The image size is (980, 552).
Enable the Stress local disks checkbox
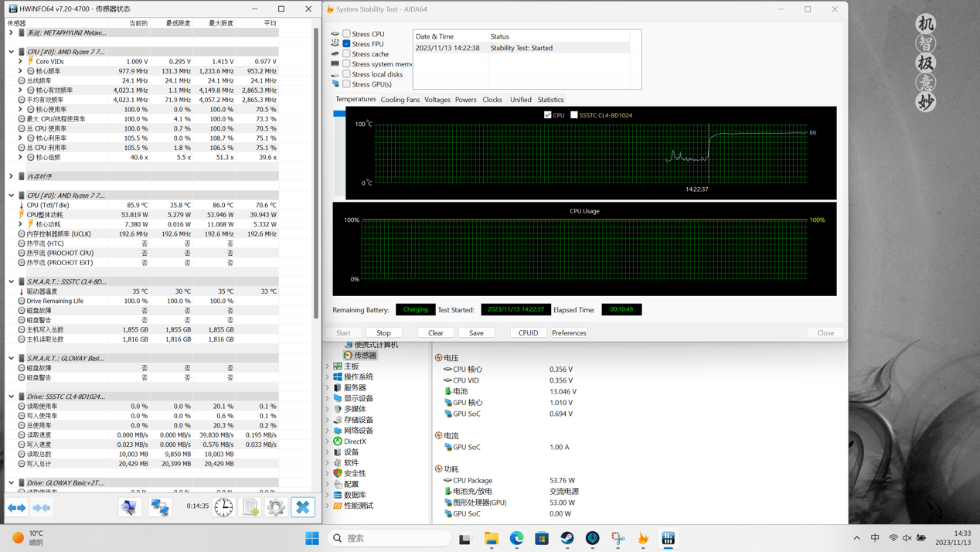(x=347, y=74)
